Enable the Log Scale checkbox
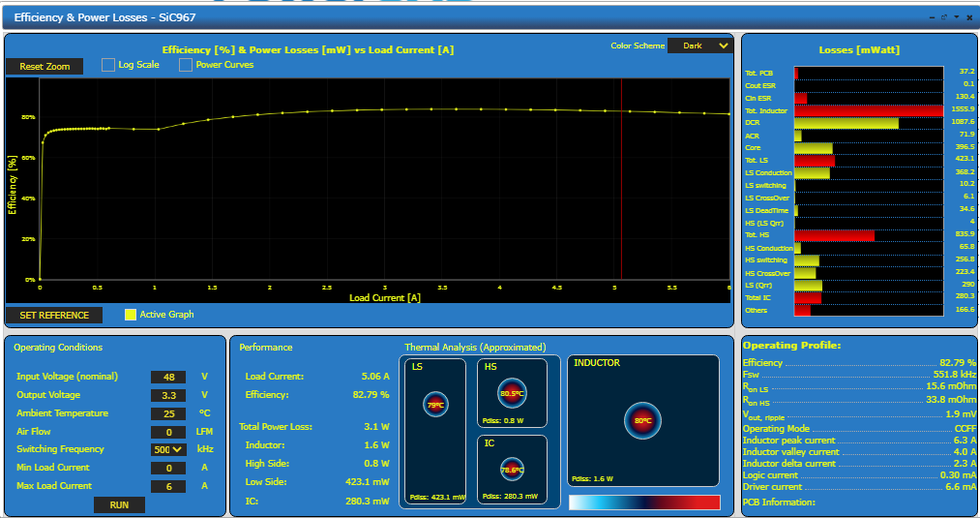The image size is (980, 518). [108, 65]
